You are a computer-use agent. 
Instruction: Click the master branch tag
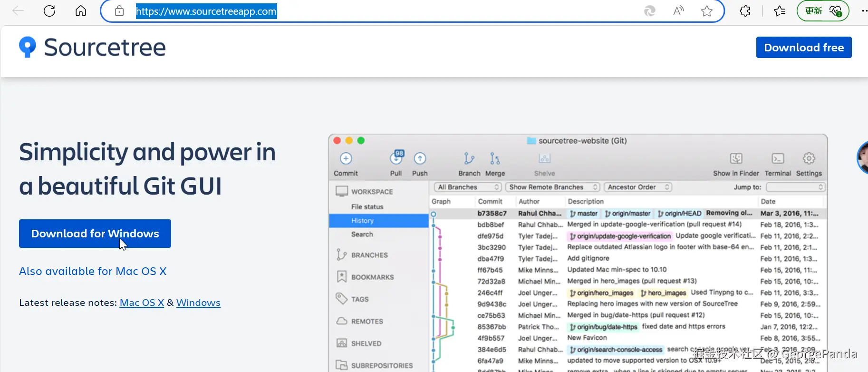[x=584, y=213]
